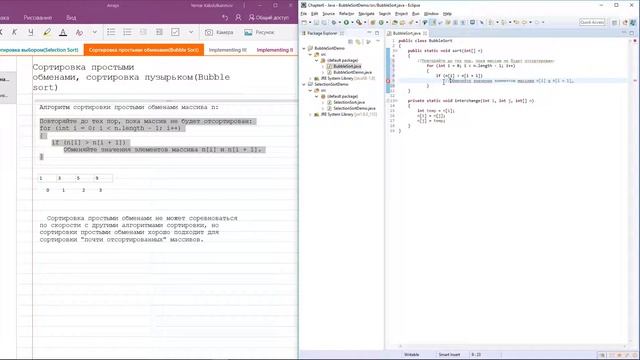This screenshot has width=640, height=360.
Task: Open Eclipse Refactor menu
Action: tap(347, 14)
